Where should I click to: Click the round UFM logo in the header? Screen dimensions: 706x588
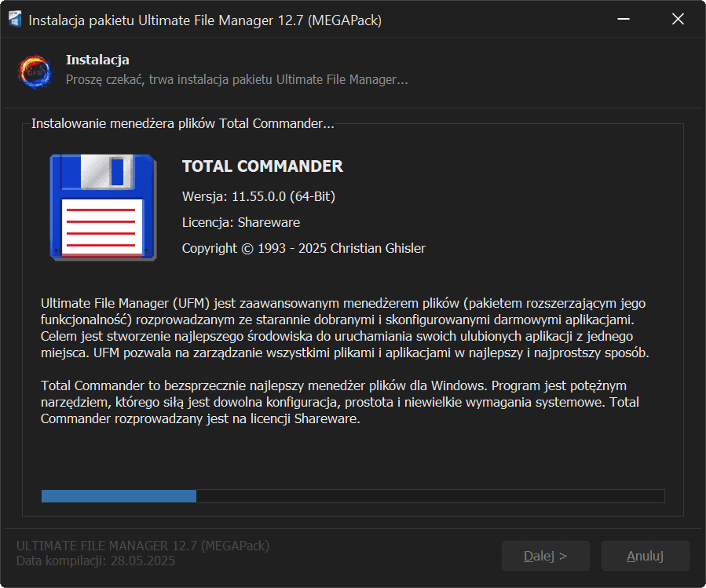point(35,71)
